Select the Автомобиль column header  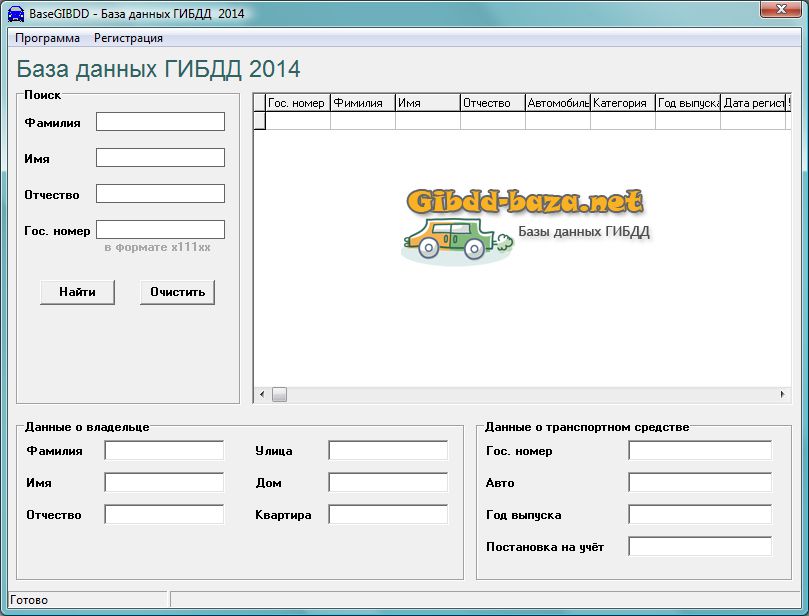[x=558, y=103]
